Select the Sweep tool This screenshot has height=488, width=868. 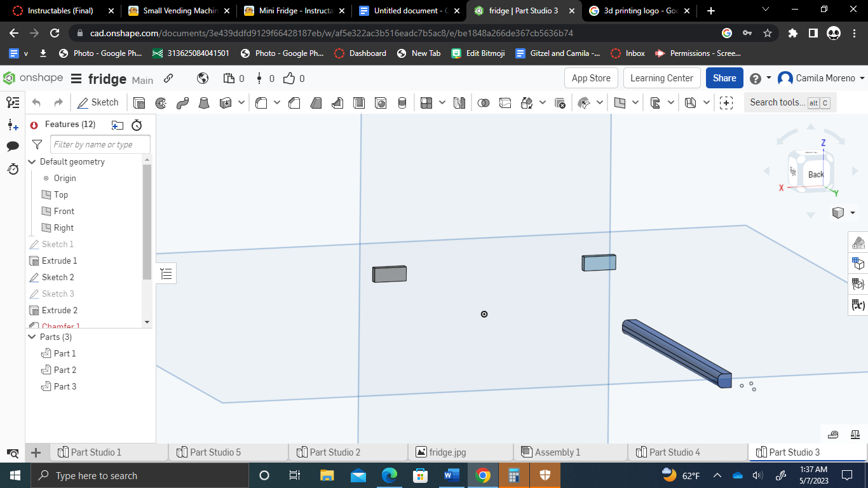(x=183, y=102)
